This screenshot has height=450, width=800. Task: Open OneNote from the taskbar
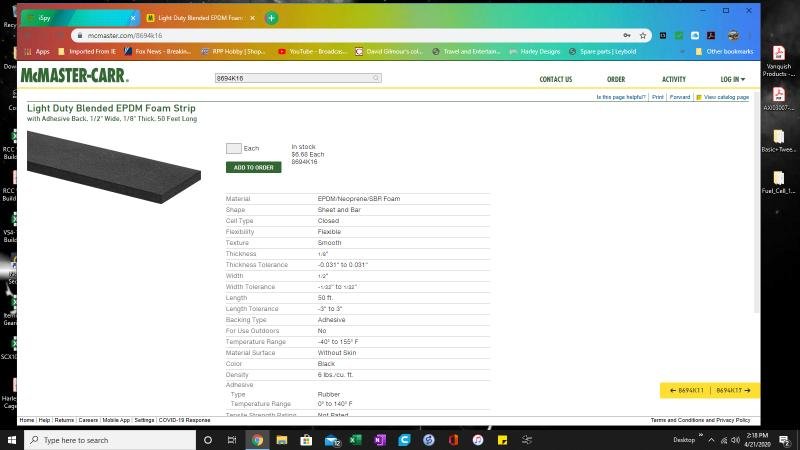pyautogui.click(x=380, y=440)
